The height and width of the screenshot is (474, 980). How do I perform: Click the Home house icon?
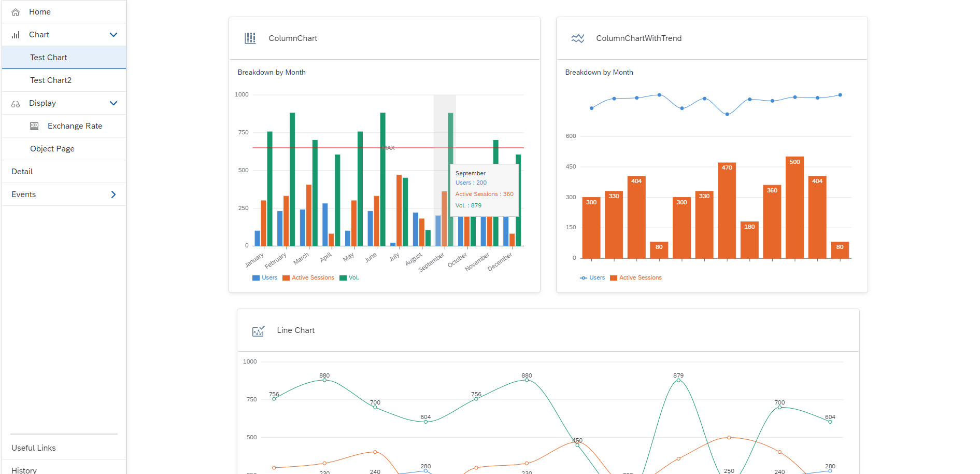coord(16,12)
